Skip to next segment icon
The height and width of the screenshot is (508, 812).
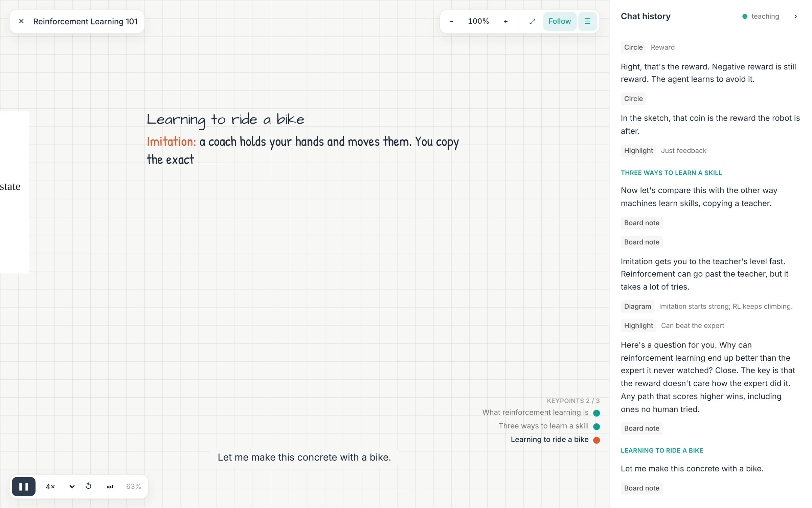pyautogui.click(x=110, y=486)
